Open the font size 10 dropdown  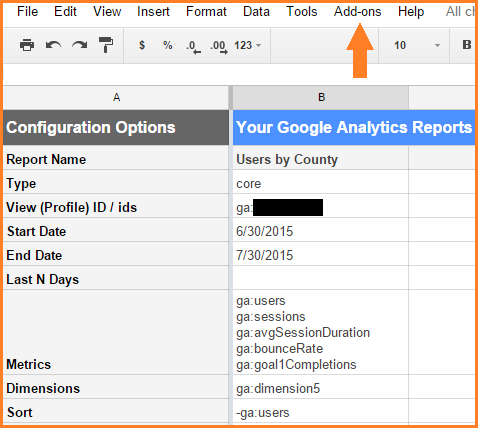[x=417, y=45]
